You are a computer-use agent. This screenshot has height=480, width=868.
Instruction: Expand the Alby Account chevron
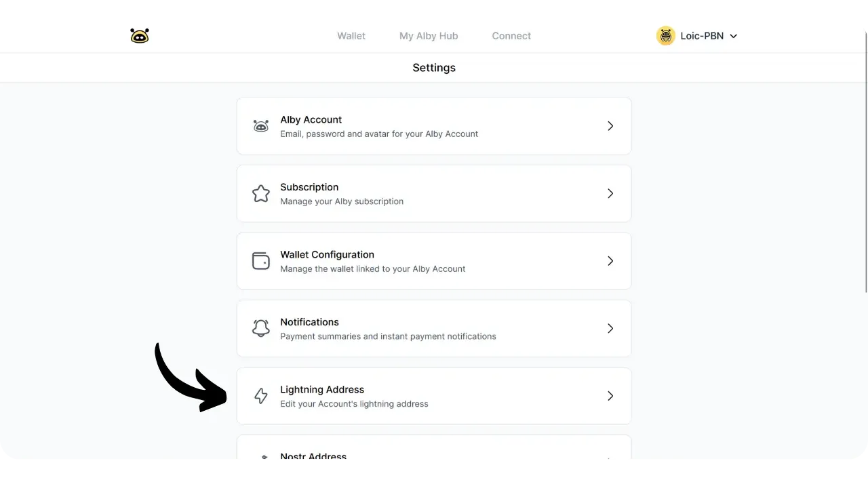(610, 126)
